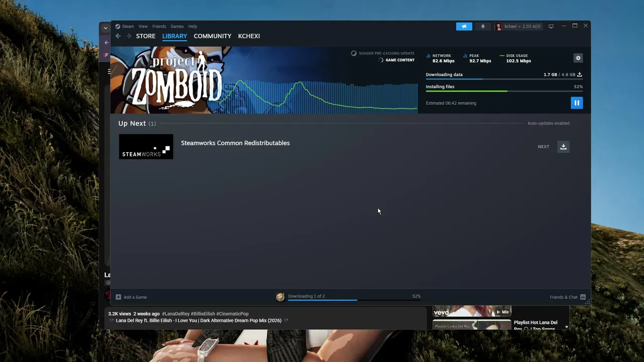The height and width of the screenshot is (362, 644).
Task: Switch to Big Picture mode icon
Action: tap(551, 26)
